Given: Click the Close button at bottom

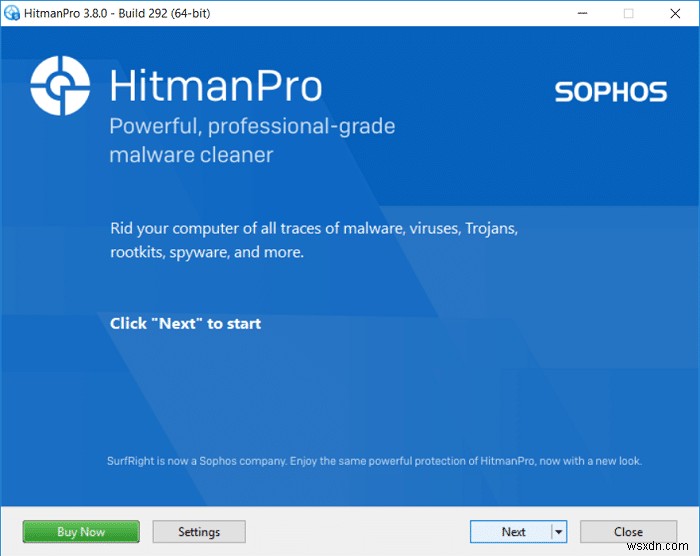Looking at the screenshot, I should 628,531.
